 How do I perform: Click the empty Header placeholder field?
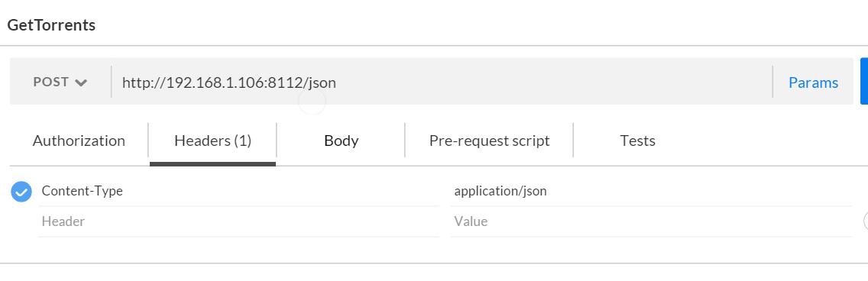(x=238, y=221)
